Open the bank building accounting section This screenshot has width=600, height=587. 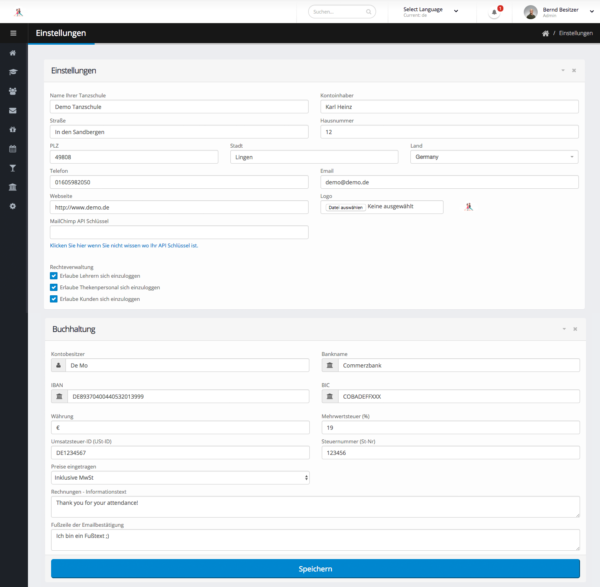(x=13, y=187)
